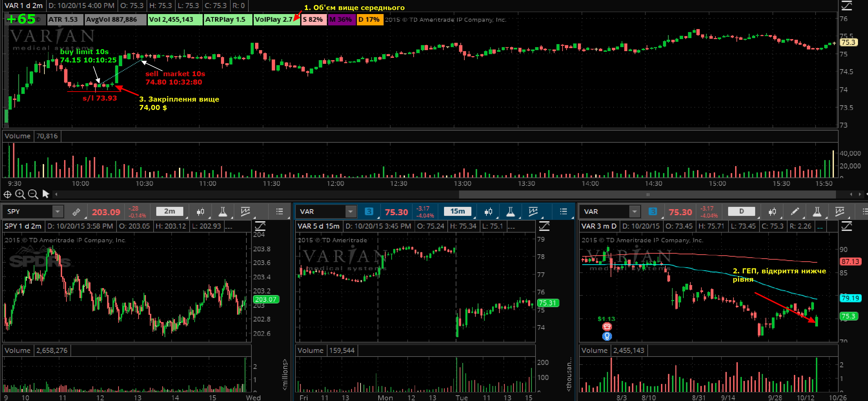Expand the ellipsis in the SPY chart header
This screenshot has height=401, width=868.
point(229,227)
